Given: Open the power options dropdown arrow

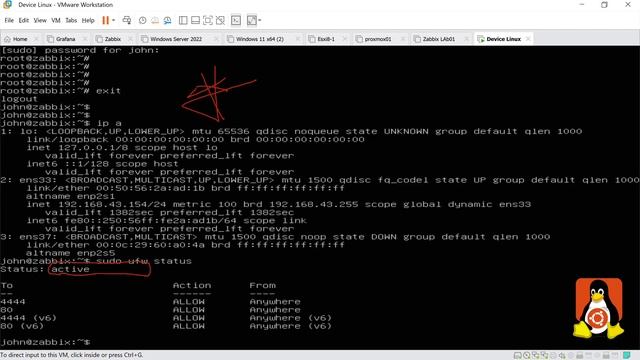Looking at the screenshot, I should (113, 20).
